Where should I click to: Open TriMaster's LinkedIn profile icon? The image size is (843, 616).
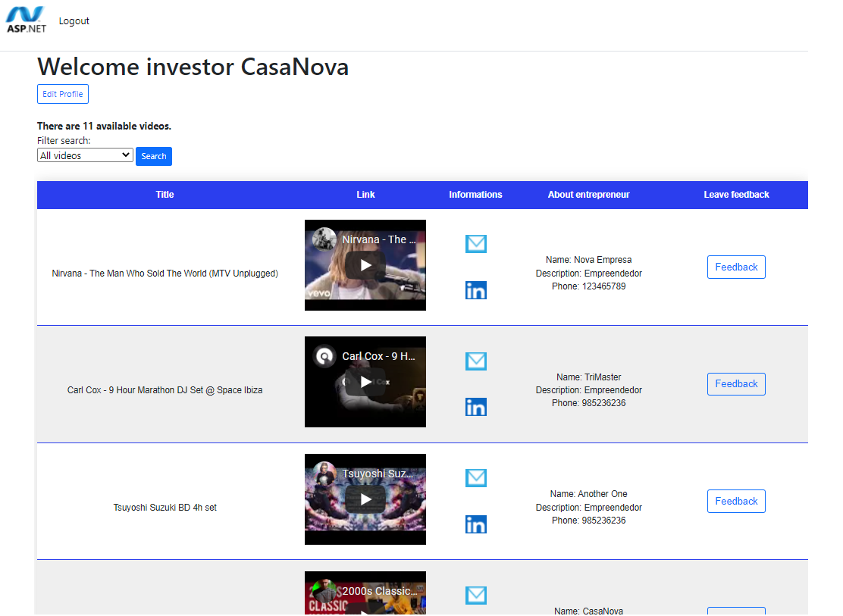pos(475,407)
